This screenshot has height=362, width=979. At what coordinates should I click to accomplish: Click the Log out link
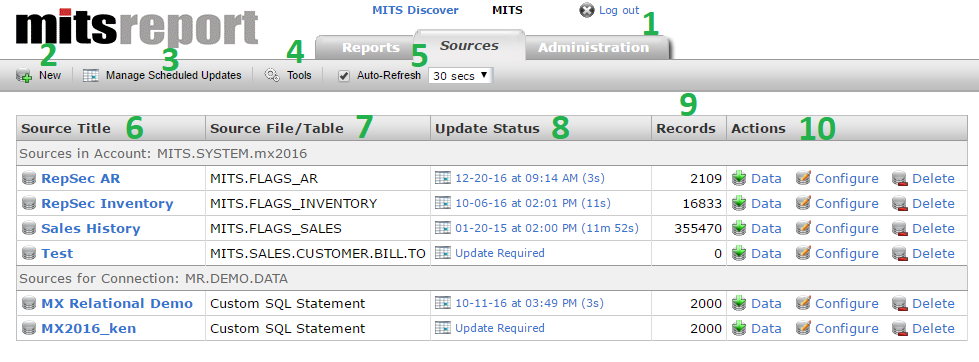619,10
